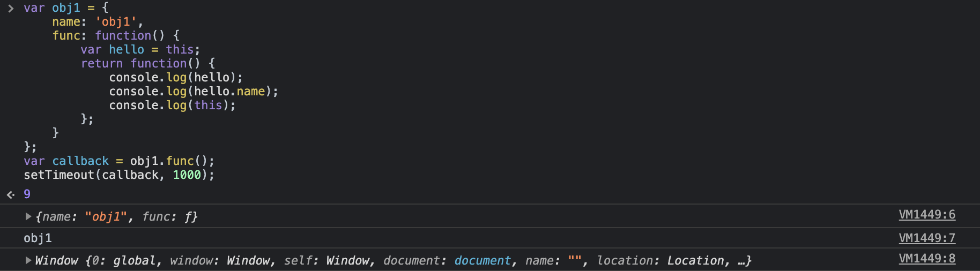Click the line var callback = obj1.func();

click(119, 161)
